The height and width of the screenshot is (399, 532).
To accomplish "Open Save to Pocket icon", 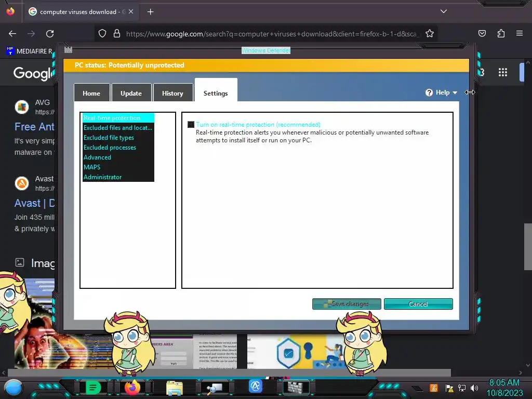I will (x=482, y=33).
